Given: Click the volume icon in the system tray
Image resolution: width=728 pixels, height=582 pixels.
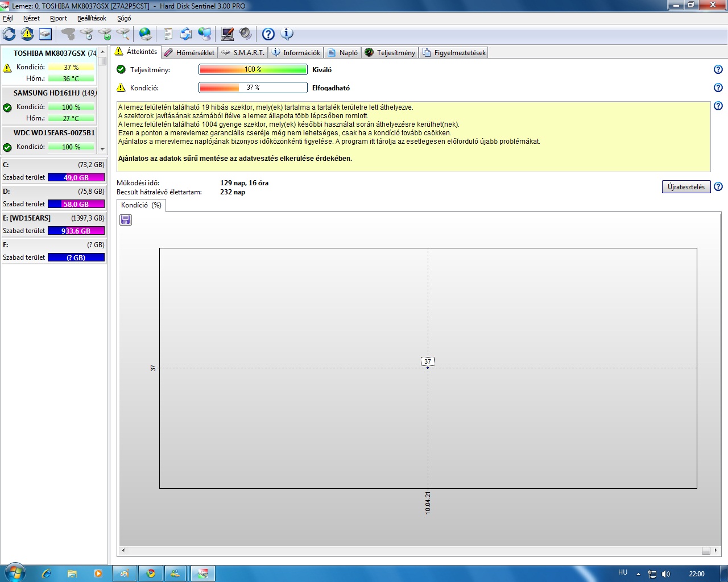Looking at the screenshot, I should click(x=666, y=574).
